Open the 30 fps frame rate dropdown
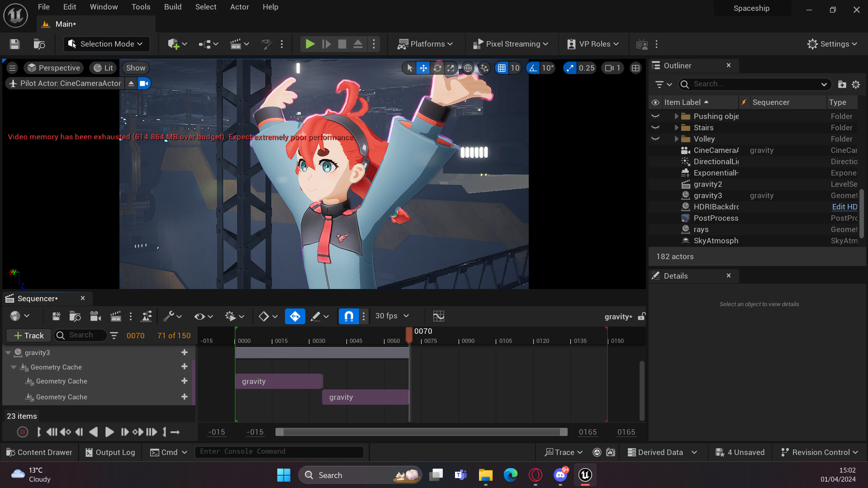The image size is (868, 488). (392, 316)
